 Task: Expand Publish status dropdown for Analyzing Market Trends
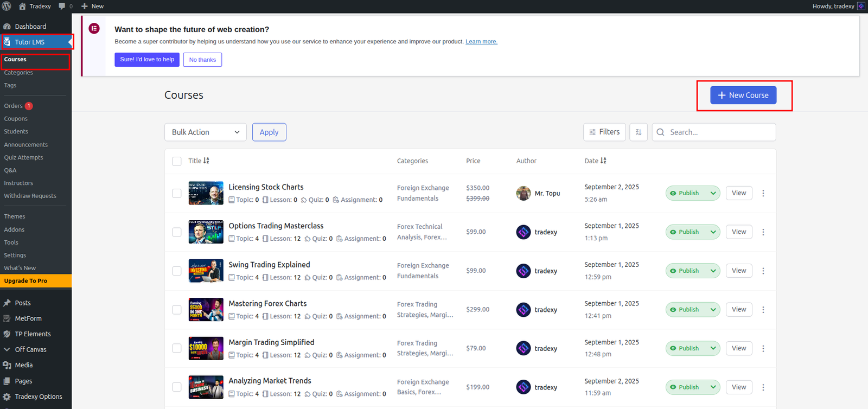713,387
